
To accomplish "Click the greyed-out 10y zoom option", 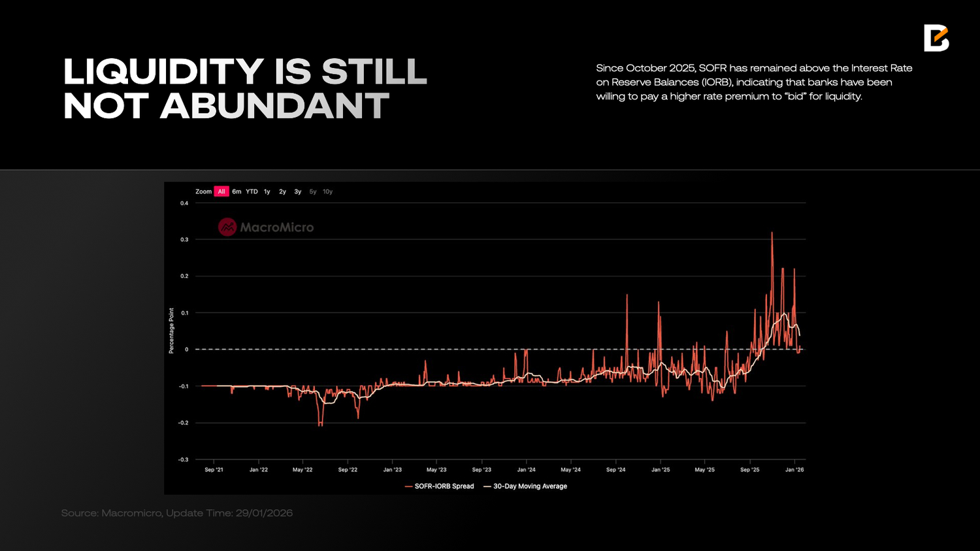I will (x=327, y=192).
